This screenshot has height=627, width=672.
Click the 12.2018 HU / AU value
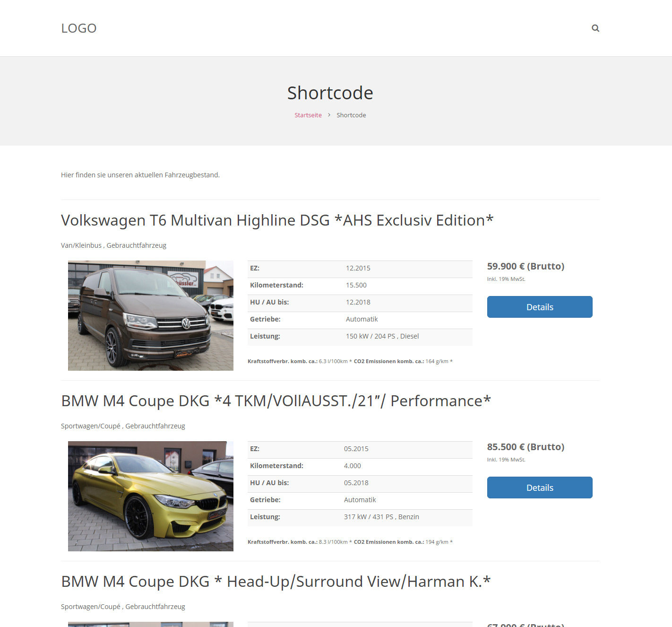[358, 302]
